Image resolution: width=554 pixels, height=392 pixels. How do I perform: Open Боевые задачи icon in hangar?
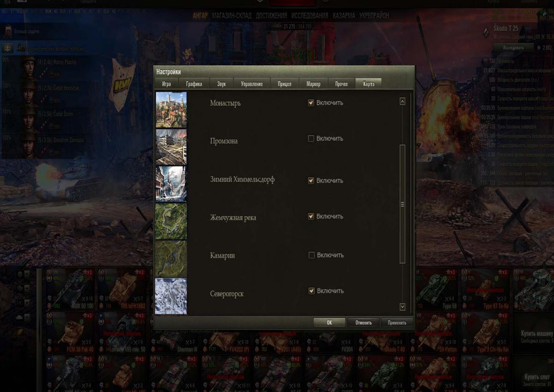coord(8,32)
